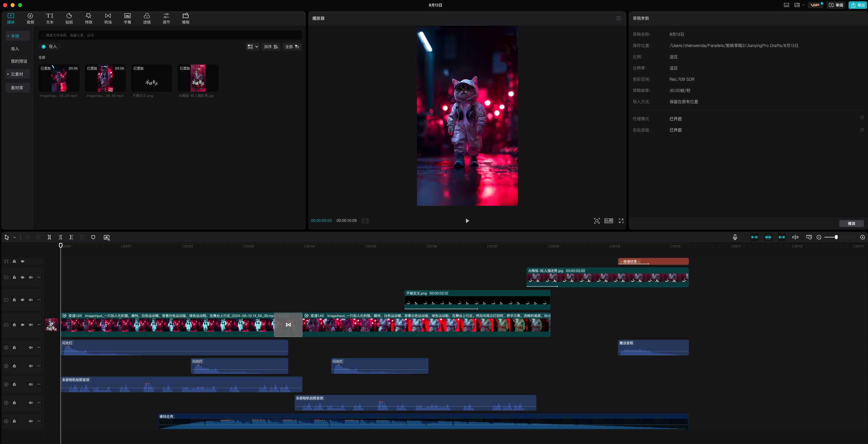The image size is (868, 444).
Task: Open the view mode dropdown for the media grid
Action: point(253,47)
